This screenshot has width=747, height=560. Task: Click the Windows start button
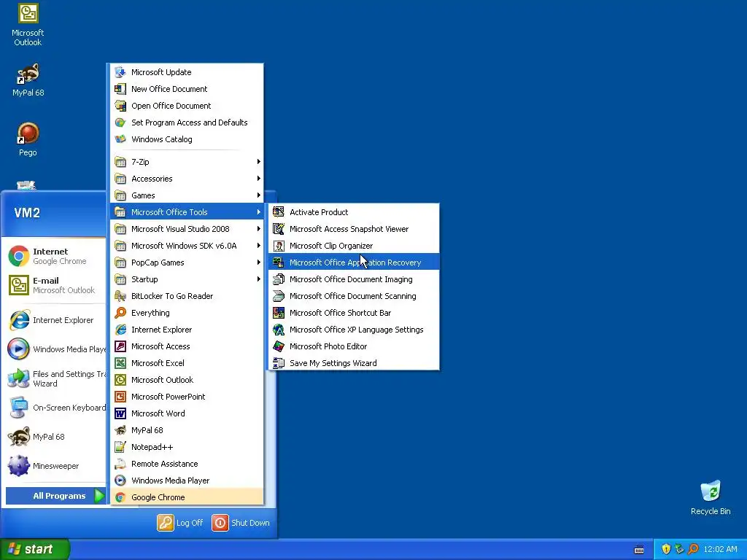point(35,549)
